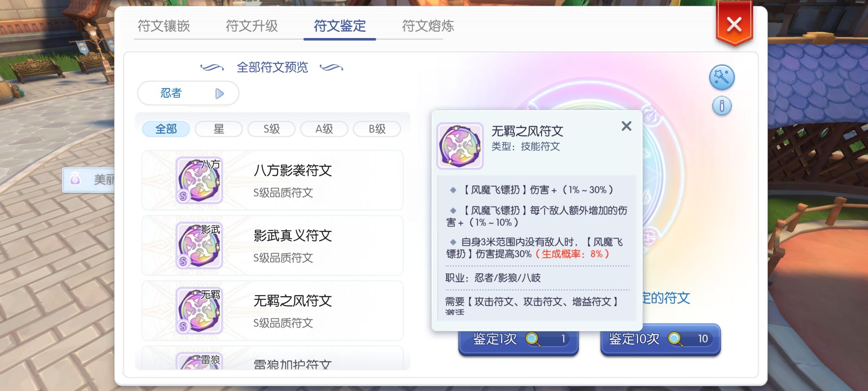Image resolution: width=868 pixels, height=391 pixels.
Task: Filter runes by B级 quality
Action: 377,129
